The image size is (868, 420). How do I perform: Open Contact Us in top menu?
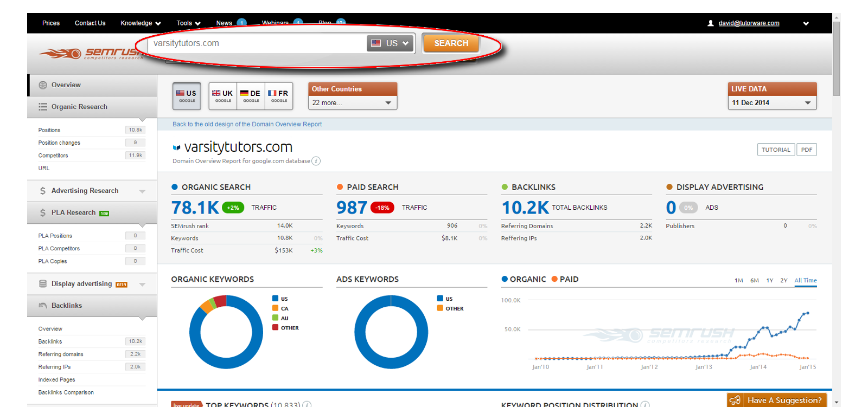coord(90,23)
